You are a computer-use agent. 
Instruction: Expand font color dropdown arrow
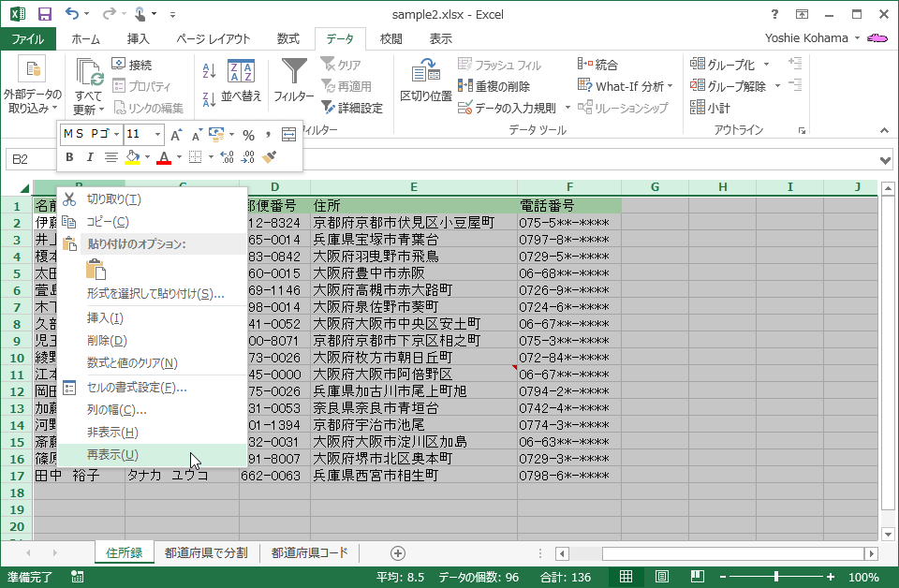(x=179, y=157)
